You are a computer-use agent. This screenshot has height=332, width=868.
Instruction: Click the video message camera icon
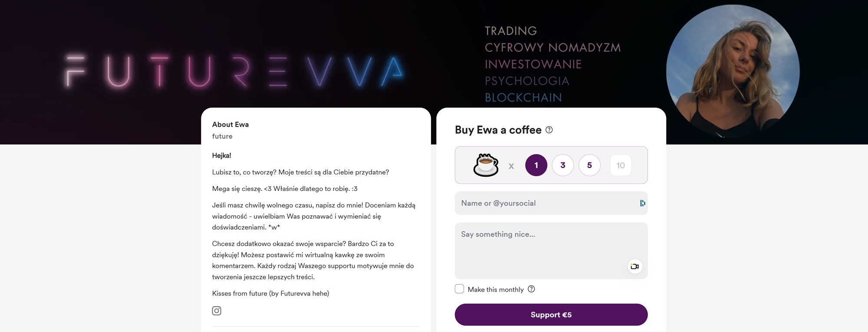pyautogui.click(x=635, y=266)
